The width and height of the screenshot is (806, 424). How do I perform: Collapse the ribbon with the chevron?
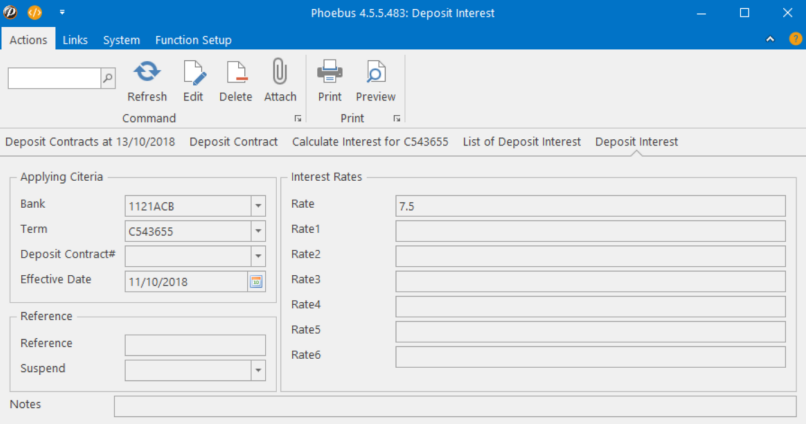[770, 39]
